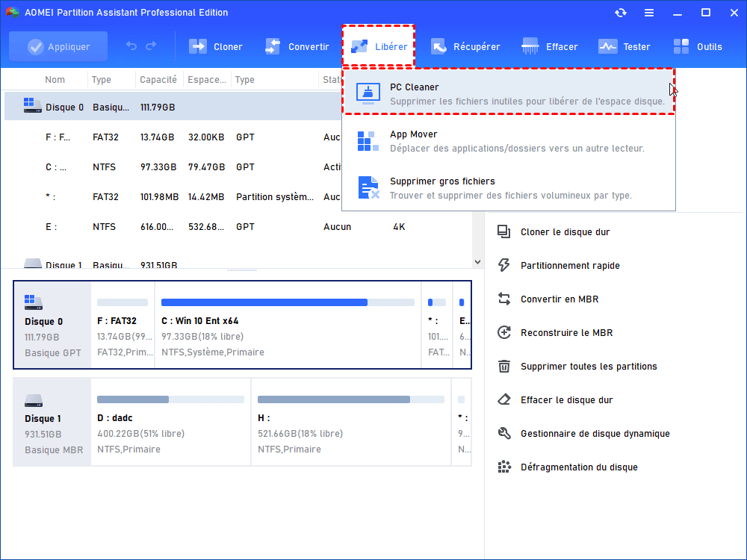This screenshot has width=747, height=560.
Task: Click C: partition blue usage bar
Action: [x=288, y=302]
